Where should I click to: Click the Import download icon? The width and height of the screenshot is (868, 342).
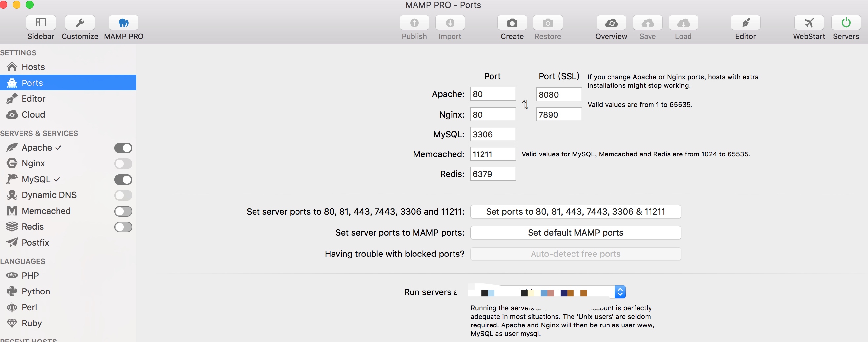450,22
